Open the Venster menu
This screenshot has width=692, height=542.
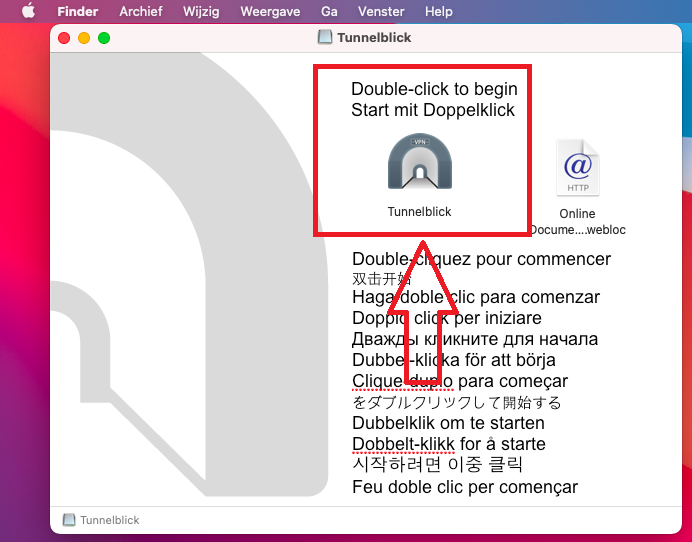pos(381,11)
